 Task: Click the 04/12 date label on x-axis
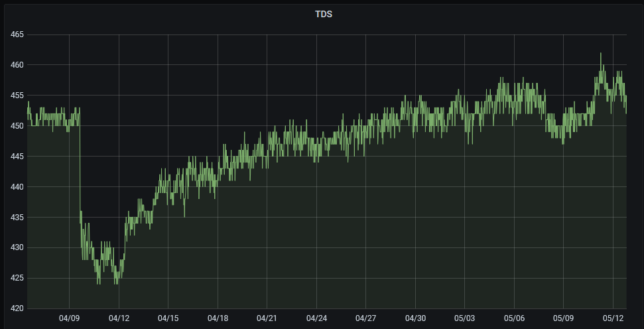[x=119, y=318]
